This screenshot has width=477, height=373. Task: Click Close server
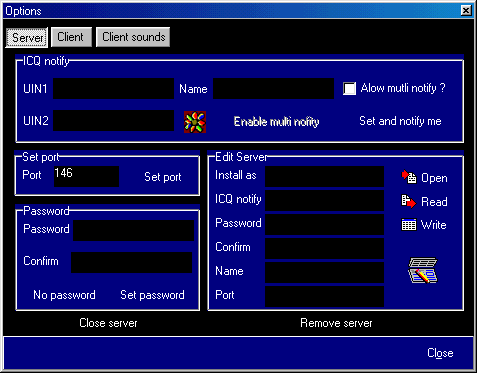pyautogui.click(x=108, y=323)
